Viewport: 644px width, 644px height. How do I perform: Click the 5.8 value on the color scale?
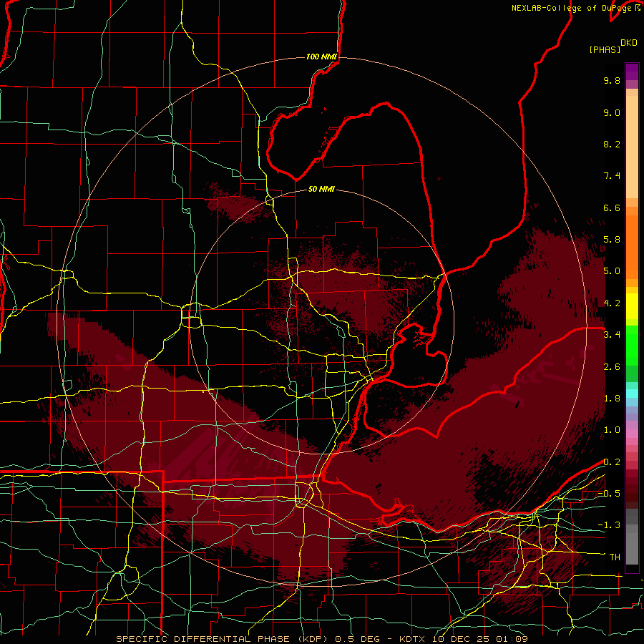click(612, 240)
